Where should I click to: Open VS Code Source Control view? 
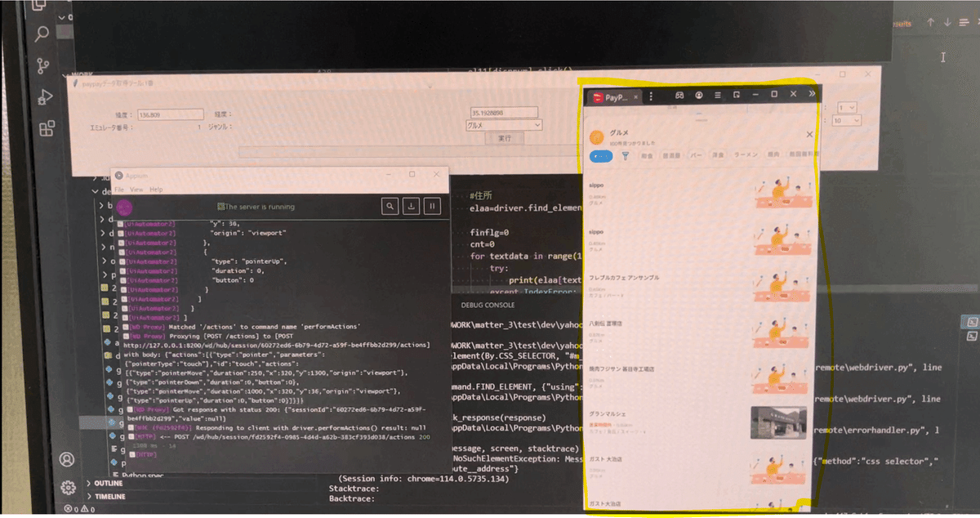point(43,66)
